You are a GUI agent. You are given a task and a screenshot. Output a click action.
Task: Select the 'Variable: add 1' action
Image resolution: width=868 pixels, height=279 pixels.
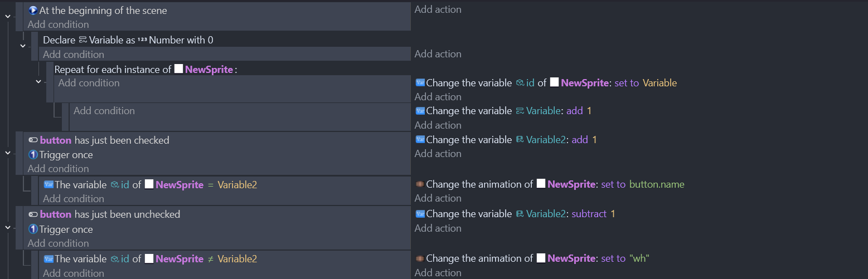(503, 111)
